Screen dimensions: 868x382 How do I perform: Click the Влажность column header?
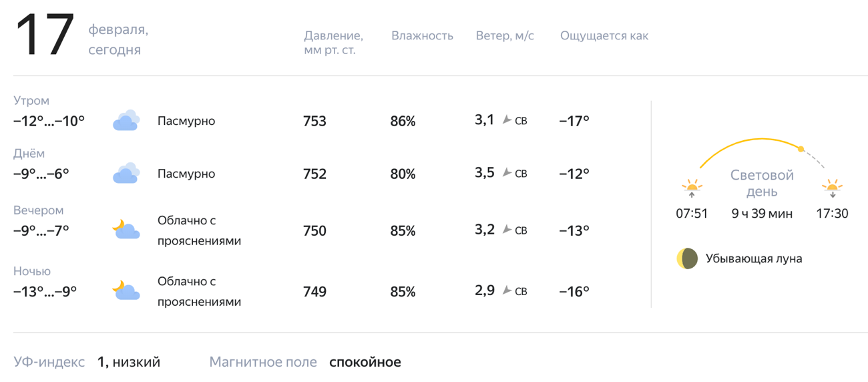pos(422,36)
